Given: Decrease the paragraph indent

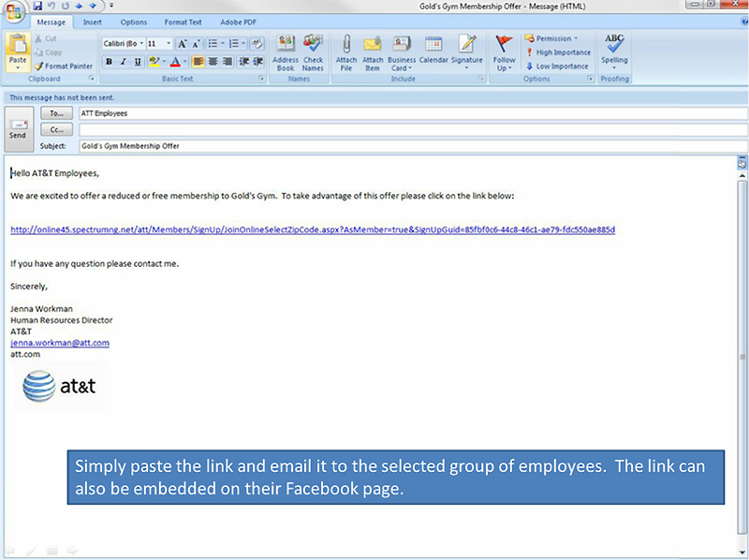Looking at the screenshot, I should (x=244, y=62).
